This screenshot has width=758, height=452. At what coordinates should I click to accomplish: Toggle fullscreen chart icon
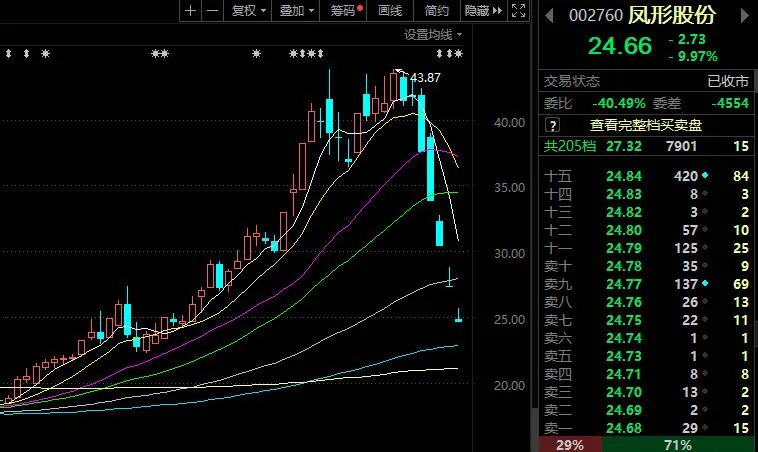coord(518,11)
